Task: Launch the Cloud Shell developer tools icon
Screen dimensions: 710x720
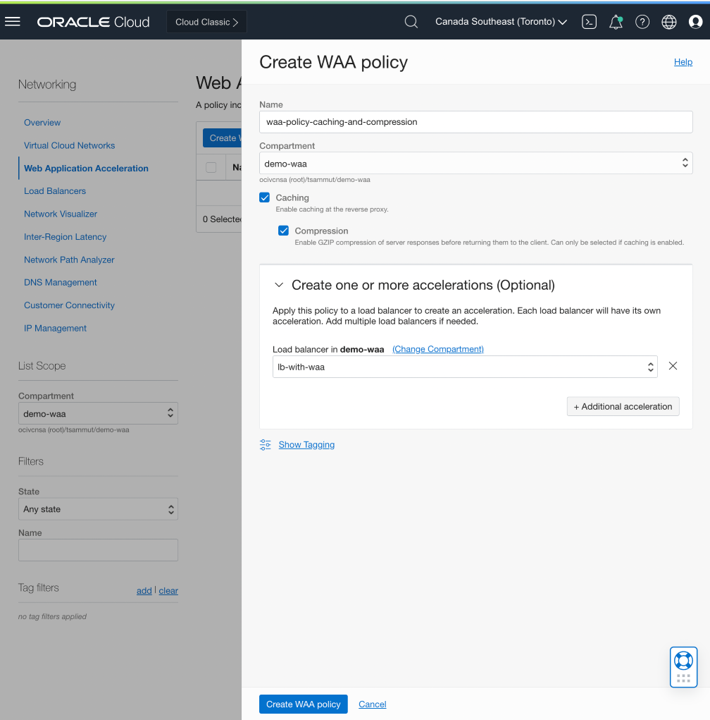Action: 589,22
